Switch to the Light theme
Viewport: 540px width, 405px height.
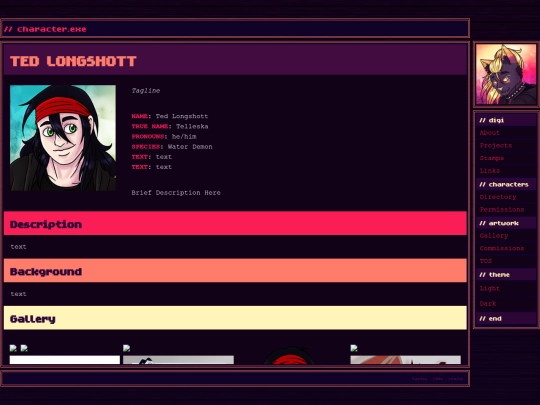tap(489, 289)
